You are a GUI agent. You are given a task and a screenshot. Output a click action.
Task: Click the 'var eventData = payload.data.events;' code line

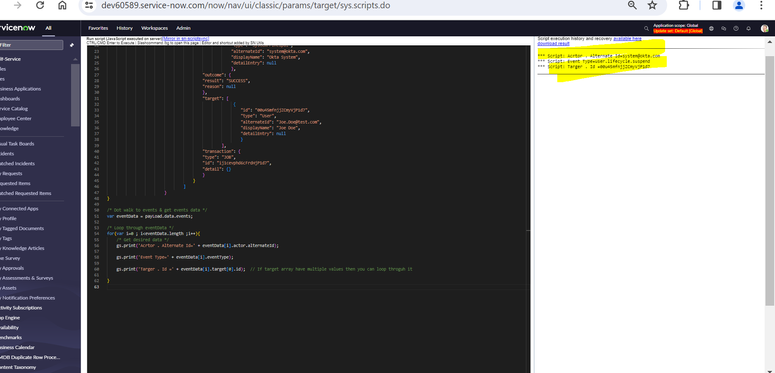pyautogui.click(x=150, y=216)
